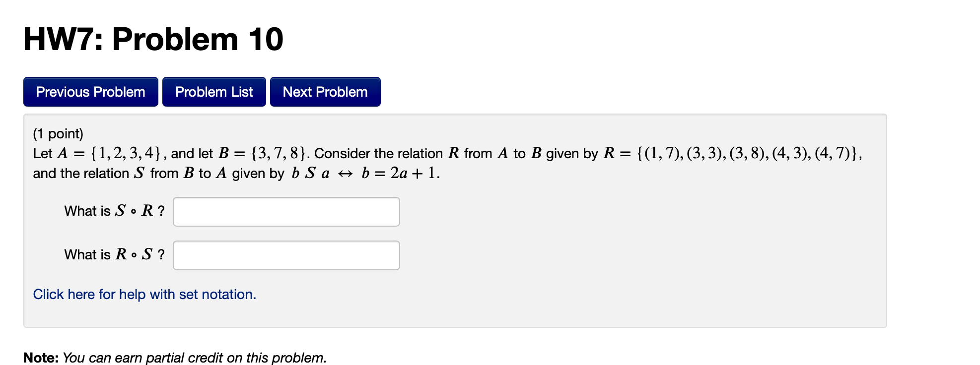Go forward with Next Problem
980x365 pixels.
tap(324, 92)
